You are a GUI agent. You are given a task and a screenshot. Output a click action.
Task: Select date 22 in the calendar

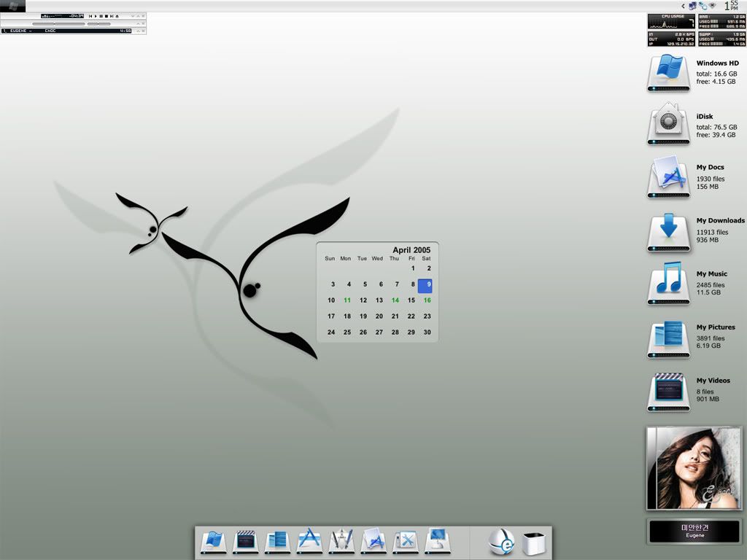tap(411, 316)
